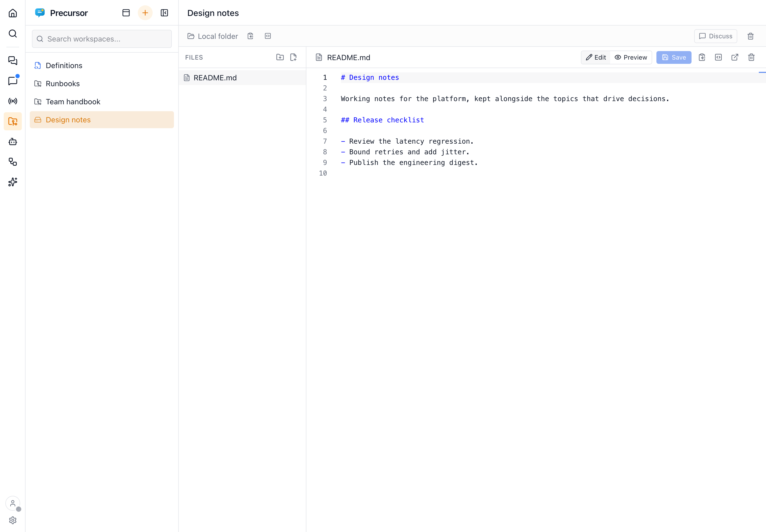Click the Precursor app logo
This screenshot has height=532, width=766.
[40, 13]
